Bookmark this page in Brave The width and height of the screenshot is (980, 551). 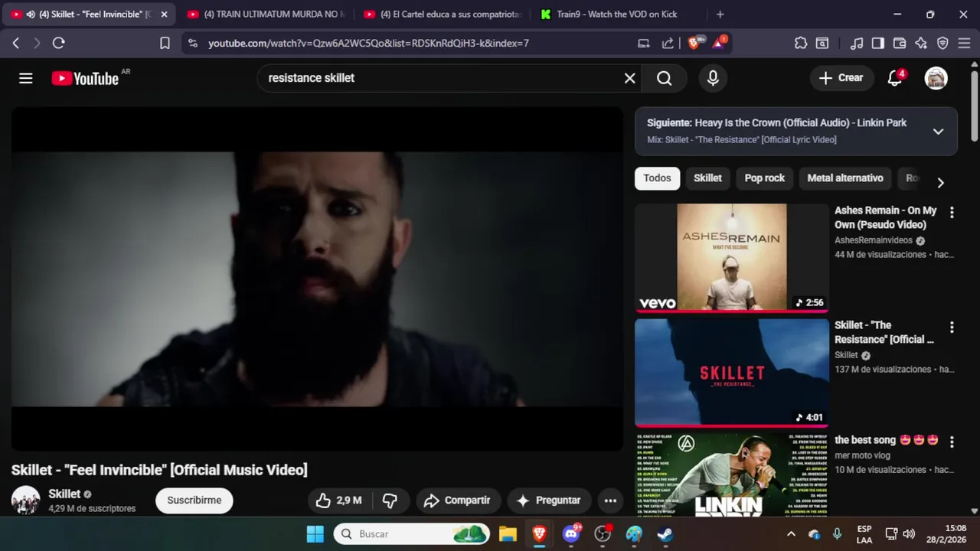[165, 43]
